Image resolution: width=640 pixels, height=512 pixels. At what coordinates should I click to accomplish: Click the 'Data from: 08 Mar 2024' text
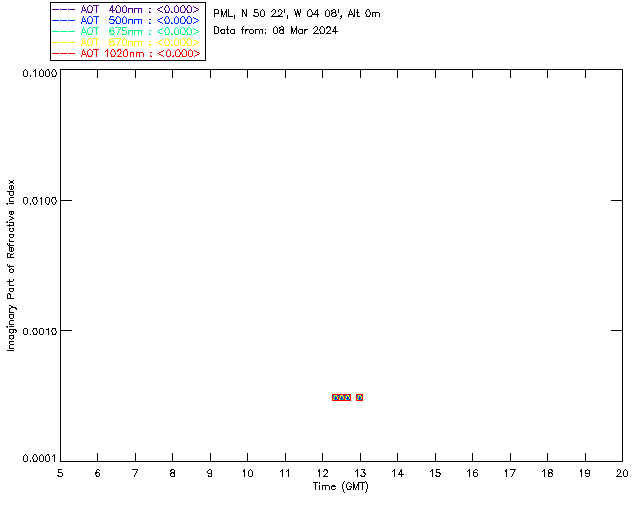pos(276,31)
